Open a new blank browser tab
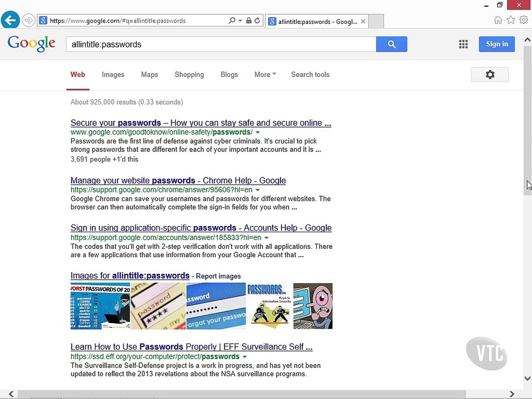Screen dimensions: 532x399 coord(376,21)
